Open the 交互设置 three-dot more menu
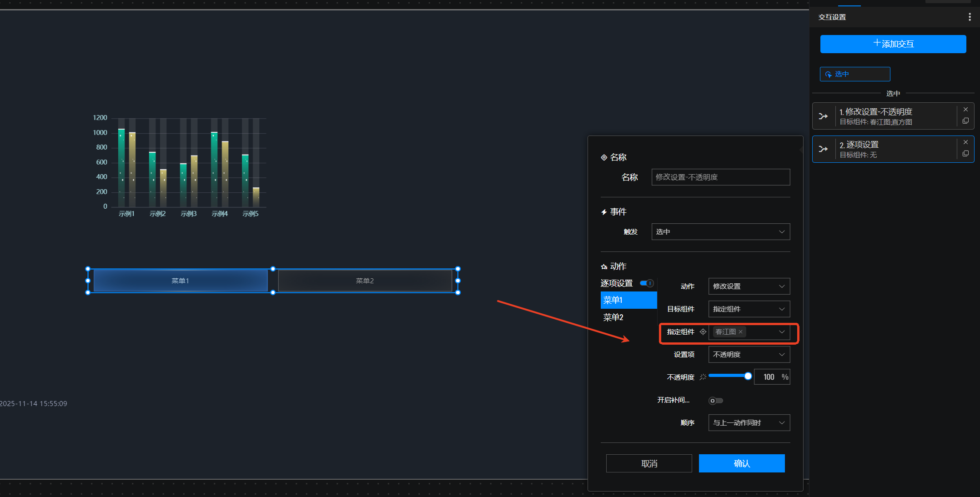 (x=970, y=17)
